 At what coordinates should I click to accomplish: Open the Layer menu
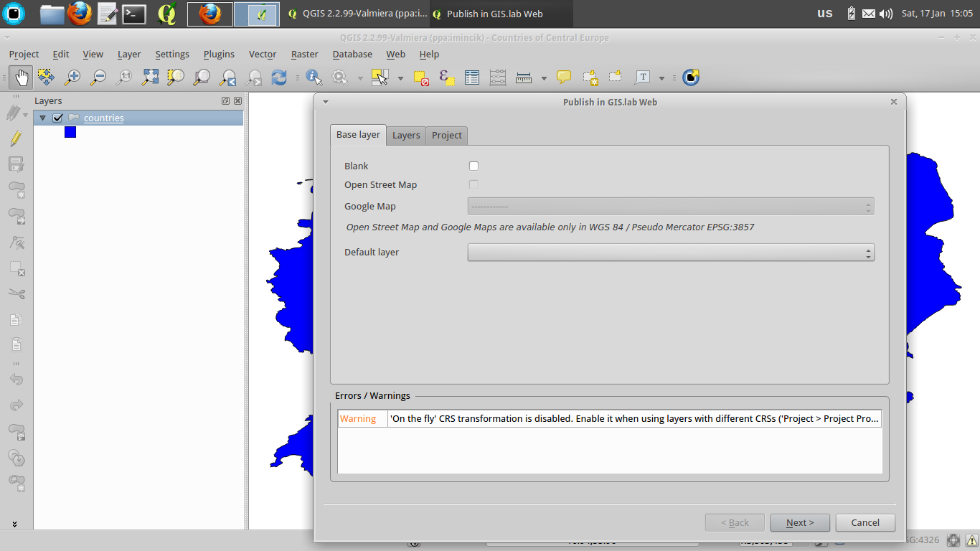point(129,54)
